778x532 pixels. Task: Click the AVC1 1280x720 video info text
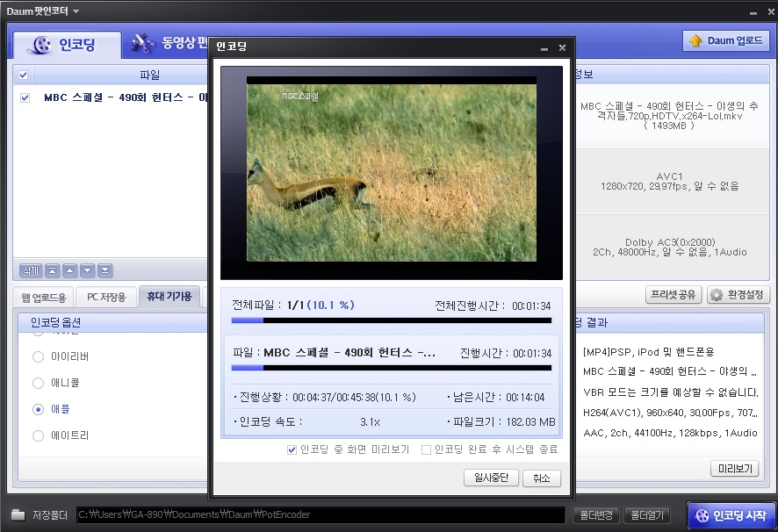click(x=669, y=182)
